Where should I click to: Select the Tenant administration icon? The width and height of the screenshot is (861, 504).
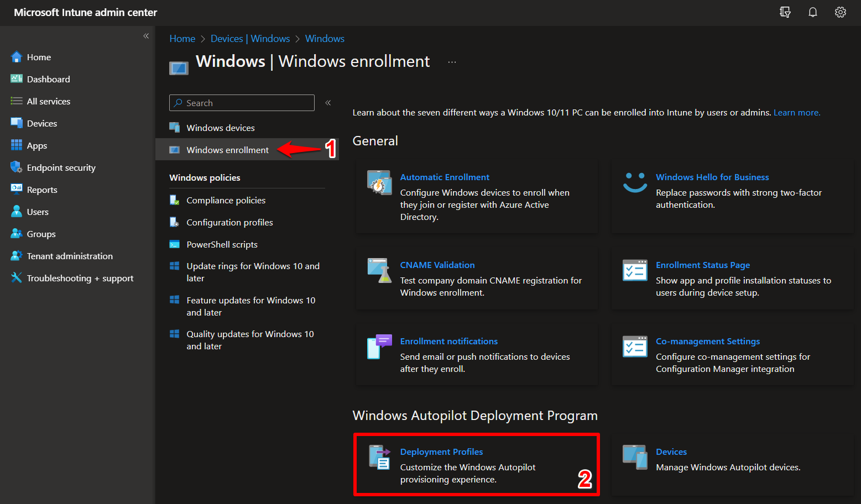pos(16,255)
